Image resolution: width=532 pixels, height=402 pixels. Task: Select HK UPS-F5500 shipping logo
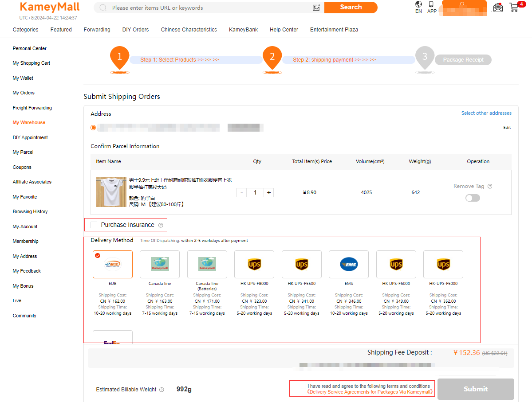click(302, 265)
